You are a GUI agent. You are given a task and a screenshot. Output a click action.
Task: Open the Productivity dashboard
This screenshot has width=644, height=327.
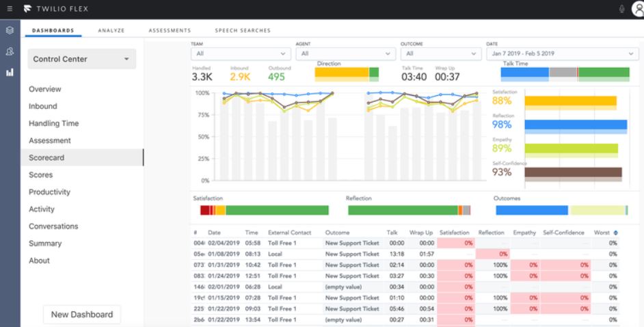(x=49, y=192)
